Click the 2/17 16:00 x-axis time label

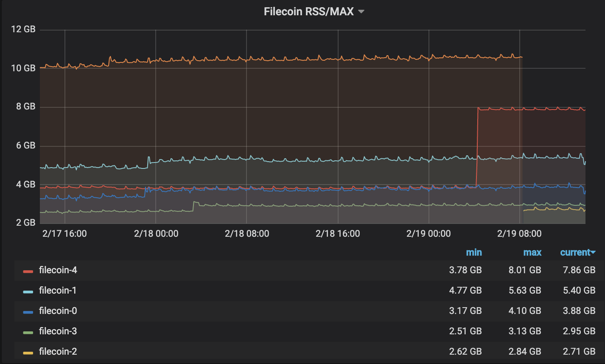point(65,234)
